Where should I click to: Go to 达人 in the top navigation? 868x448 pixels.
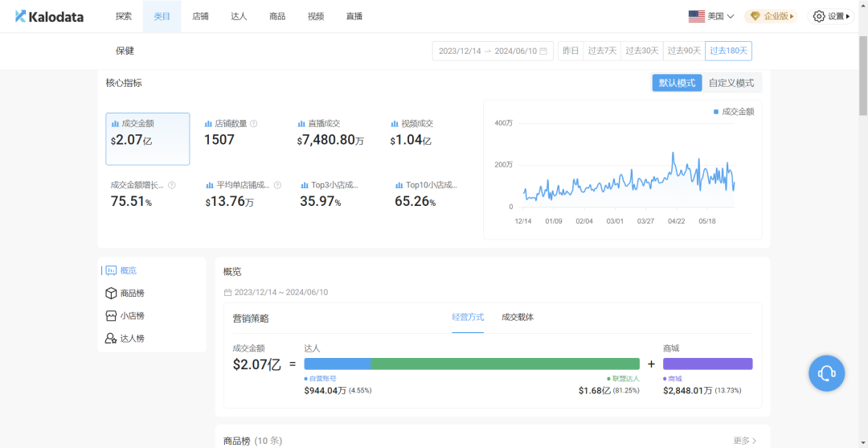239,16
